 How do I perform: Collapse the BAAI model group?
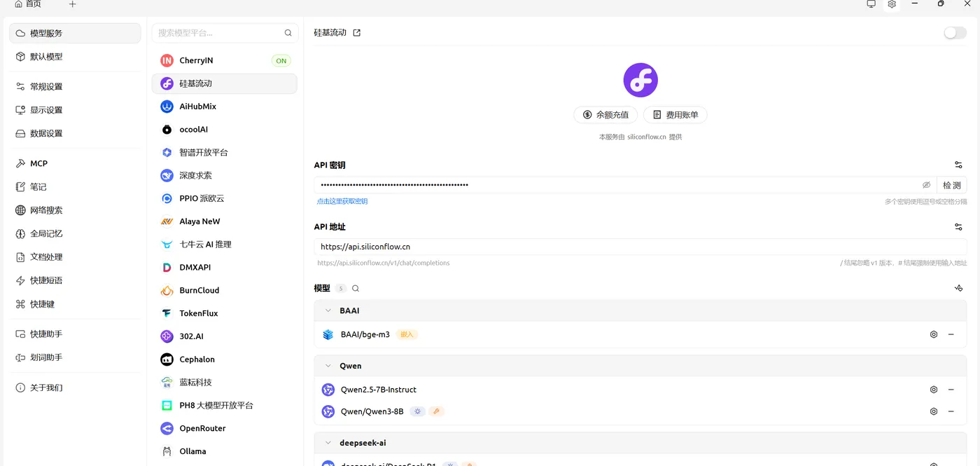328,310
